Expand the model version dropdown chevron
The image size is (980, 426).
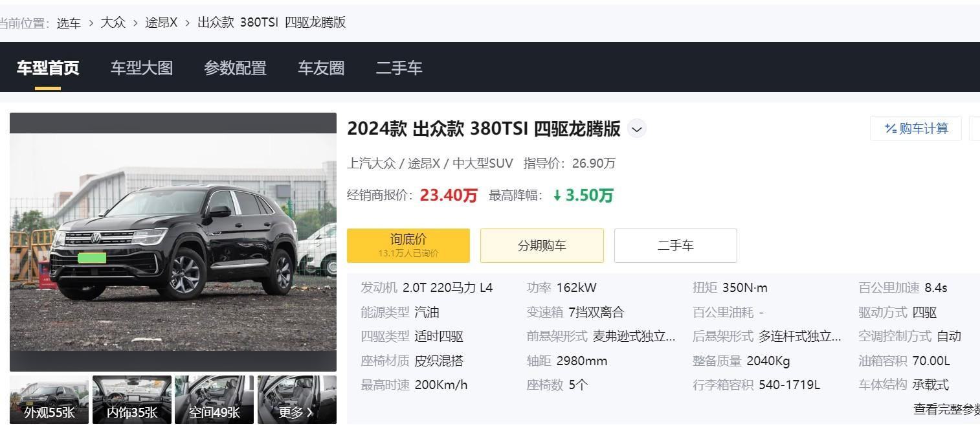tap(637, 129)
